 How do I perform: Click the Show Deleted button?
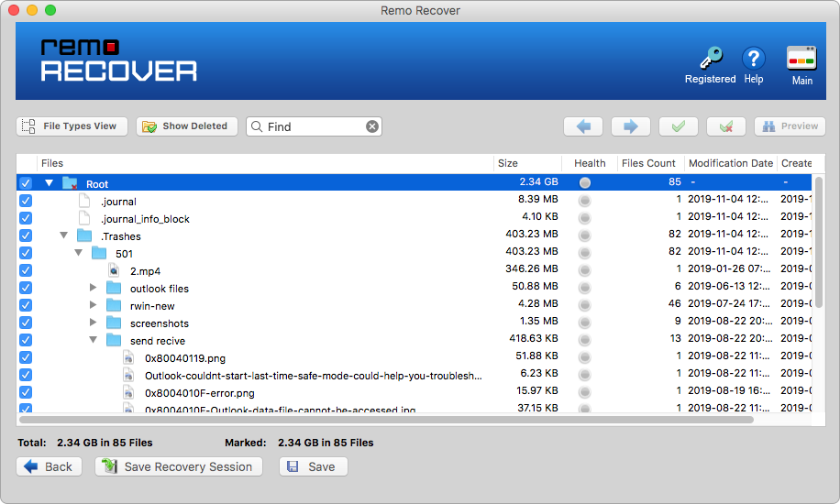(186, 126)
